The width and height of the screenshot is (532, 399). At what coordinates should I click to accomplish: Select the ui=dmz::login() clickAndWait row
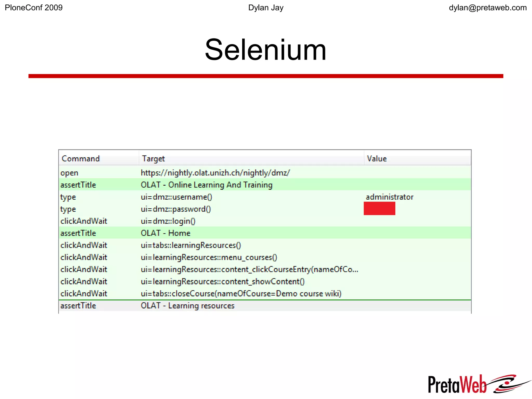coord(168,221)
